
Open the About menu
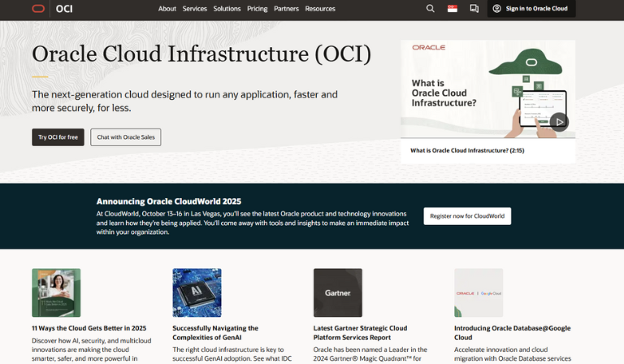click(x=167, y=8)
